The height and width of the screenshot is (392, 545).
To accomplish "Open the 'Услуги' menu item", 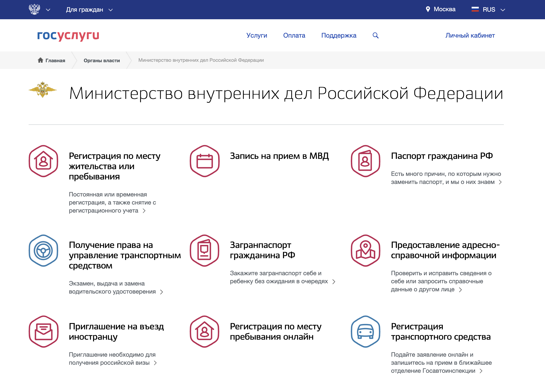I will point(257,35).
